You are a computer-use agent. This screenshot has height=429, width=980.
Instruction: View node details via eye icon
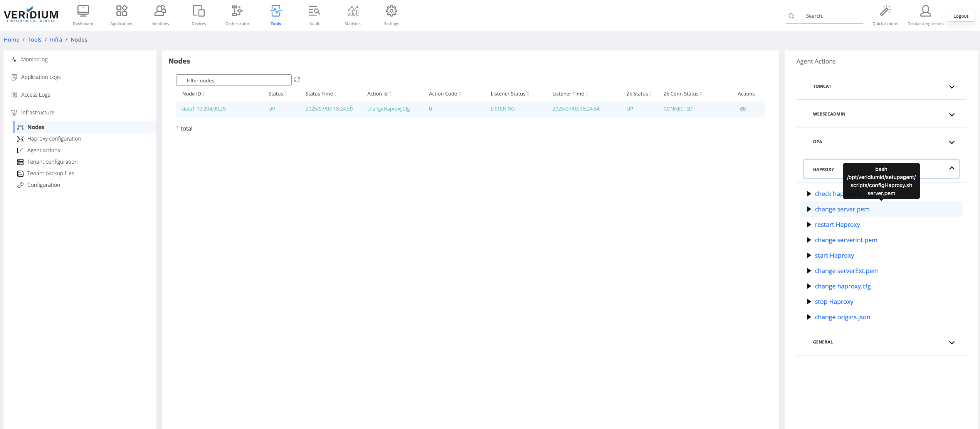(x=743, y=109)
